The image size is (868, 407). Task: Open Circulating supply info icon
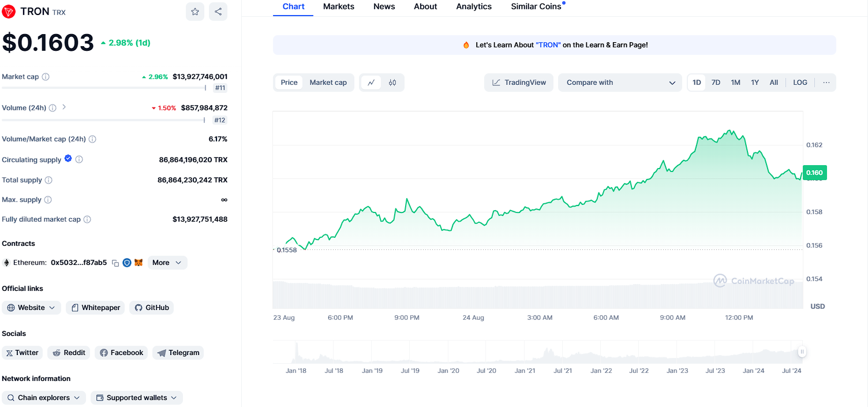[80, 159]
